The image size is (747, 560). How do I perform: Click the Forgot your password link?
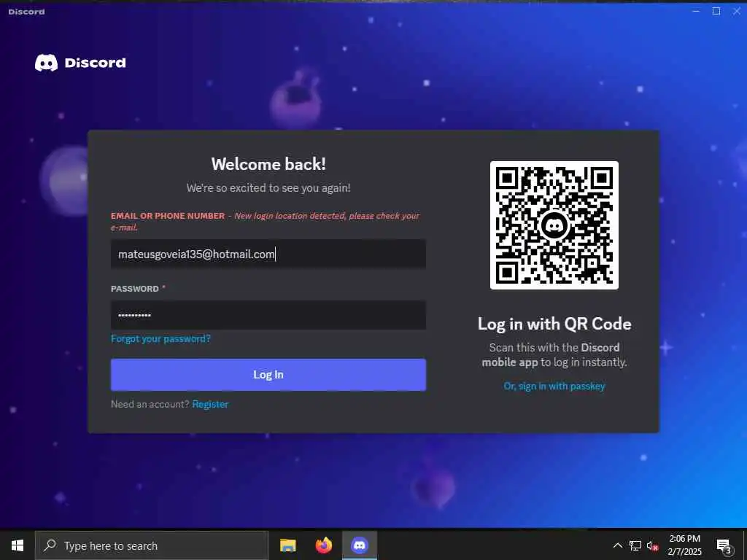160,338
